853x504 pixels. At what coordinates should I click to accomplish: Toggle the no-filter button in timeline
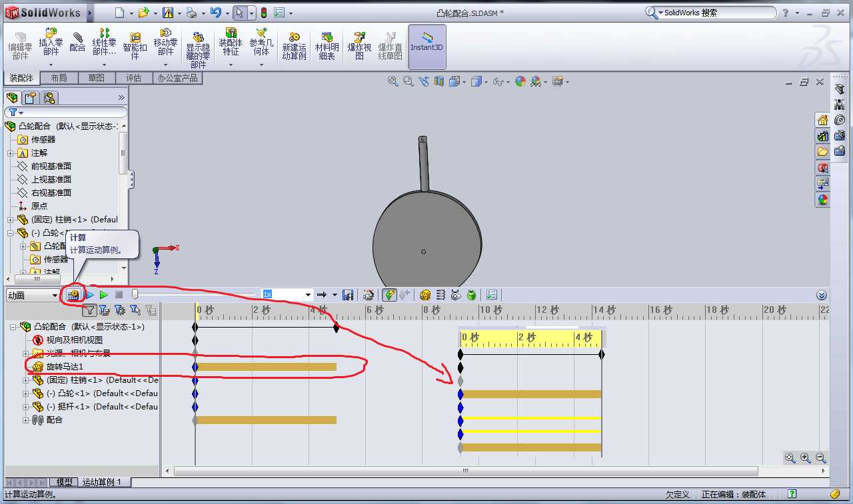pos(89,310)
